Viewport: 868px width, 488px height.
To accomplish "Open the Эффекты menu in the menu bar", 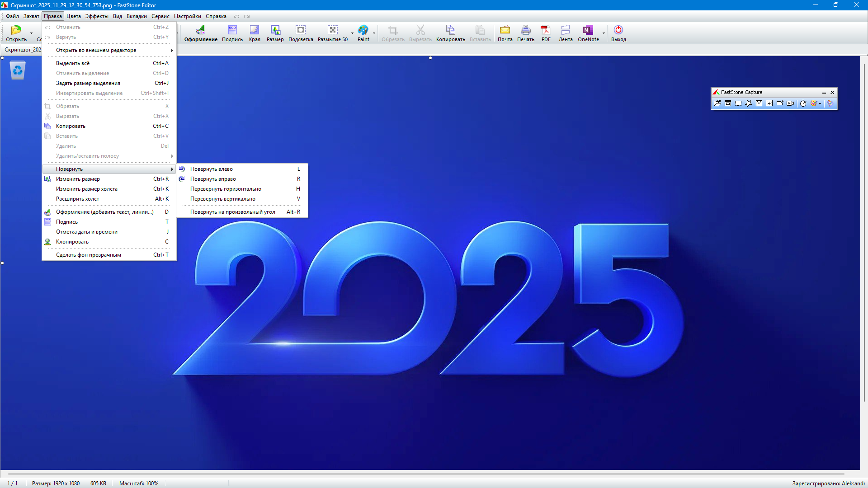I will (x=97, y=16).
